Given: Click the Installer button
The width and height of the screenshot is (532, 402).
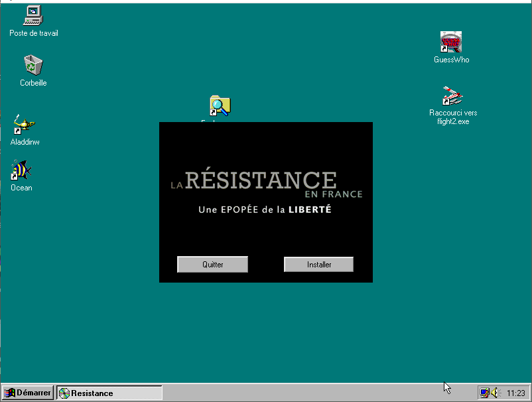Looking at the screenshot, I should (318, 264).
